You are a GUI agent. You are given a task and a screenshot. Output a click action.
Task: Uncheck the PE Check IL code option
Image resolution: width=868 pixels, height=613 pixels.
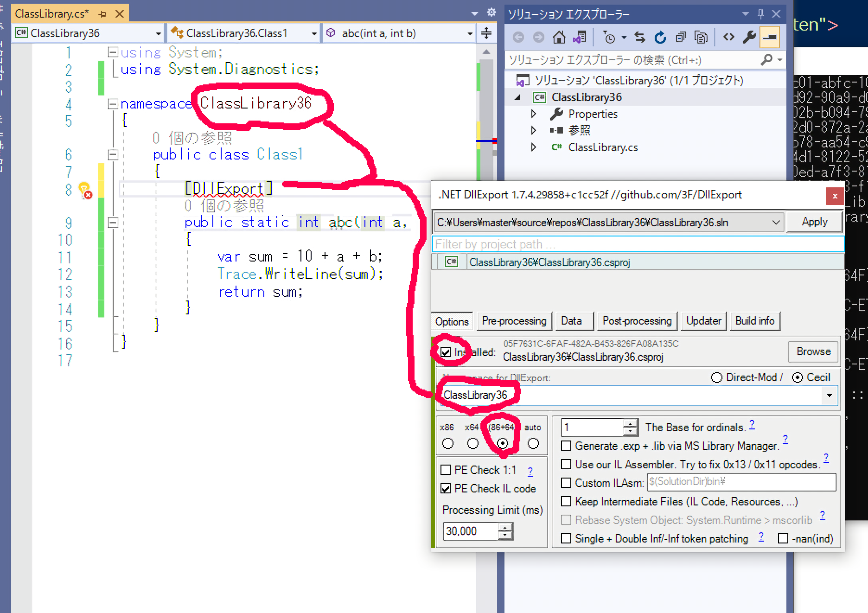point(446,488)
